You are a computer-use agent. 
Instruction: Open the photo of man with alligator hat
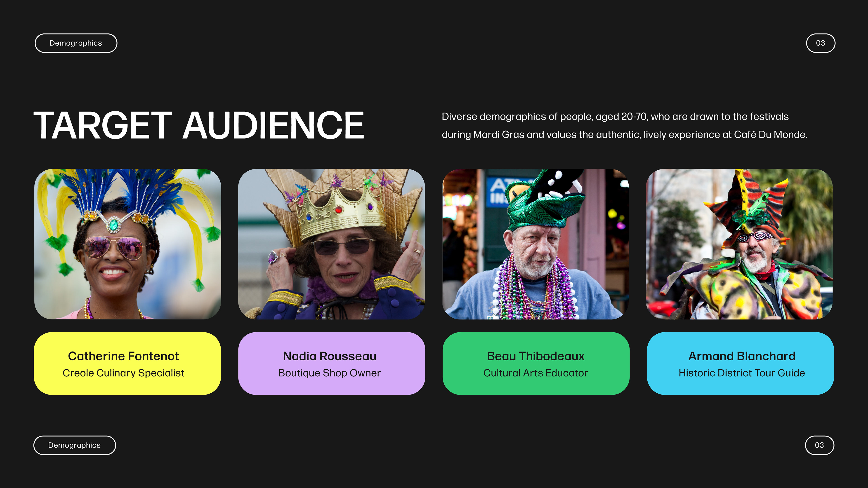tap(536, 244)
